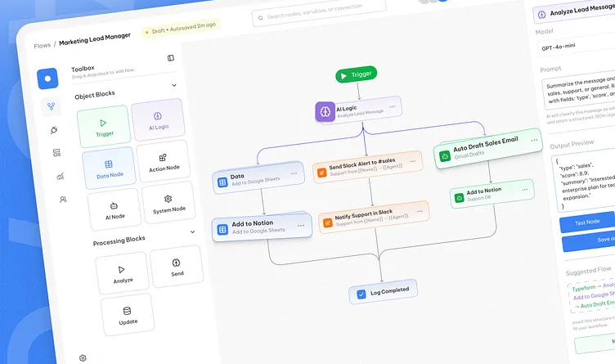Open the templates layout sidebar icon
The image size is (615, 364).
pyautogui.click(x=57, y=153)
